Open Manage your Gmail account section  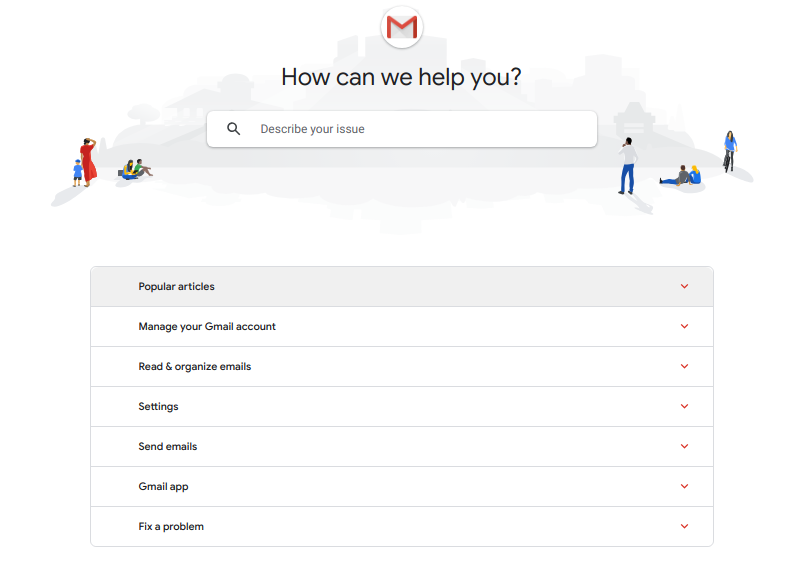pyautogui.click(x=402, y=327)
